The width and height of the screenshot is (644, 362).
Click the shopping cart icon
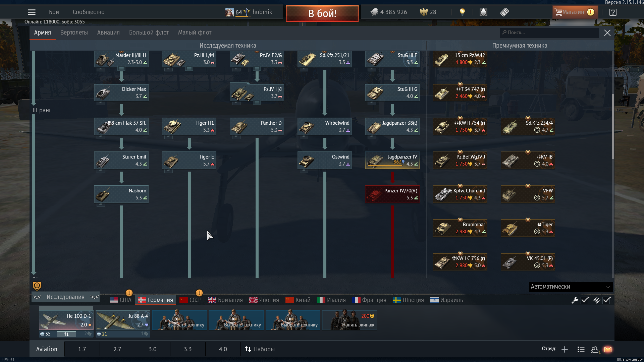[558, 12]
